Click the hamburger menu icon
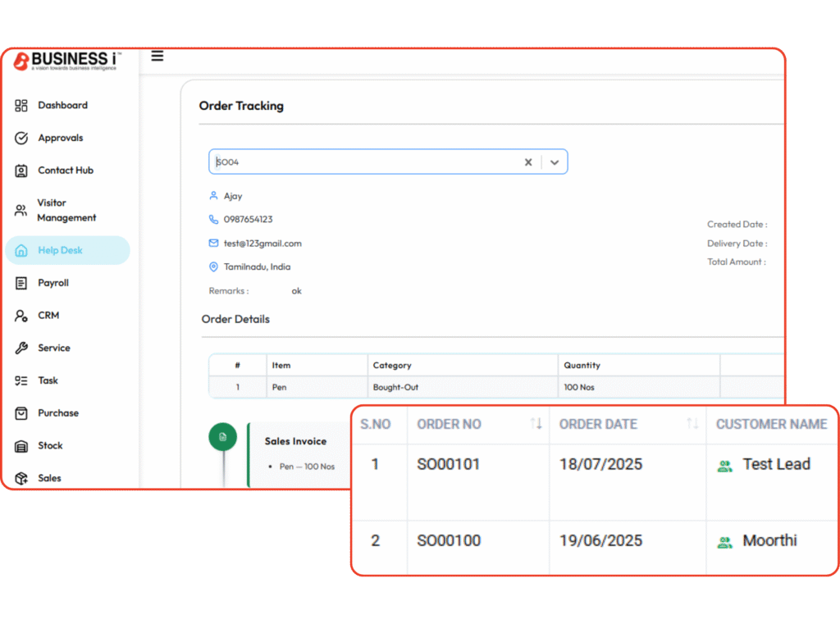The image size is (840, 624). (157, 57)
